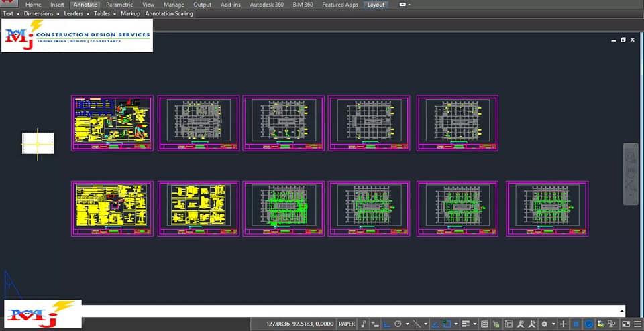The height and width of the screenshot is (331, 644).
Task: Open the Add-ins tab
Action: (231, 5)
